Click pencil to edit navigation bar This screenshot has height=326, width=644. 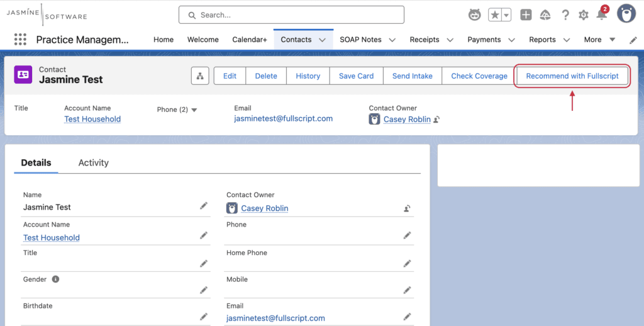(633, 40)
